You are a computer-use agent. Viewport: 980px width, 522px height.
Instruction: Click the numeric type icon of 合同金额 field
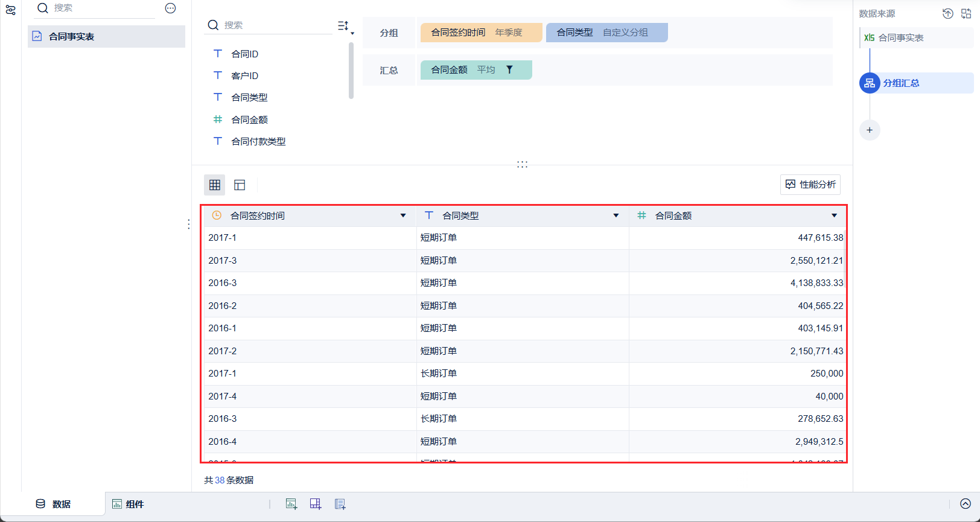coord(218,119)
